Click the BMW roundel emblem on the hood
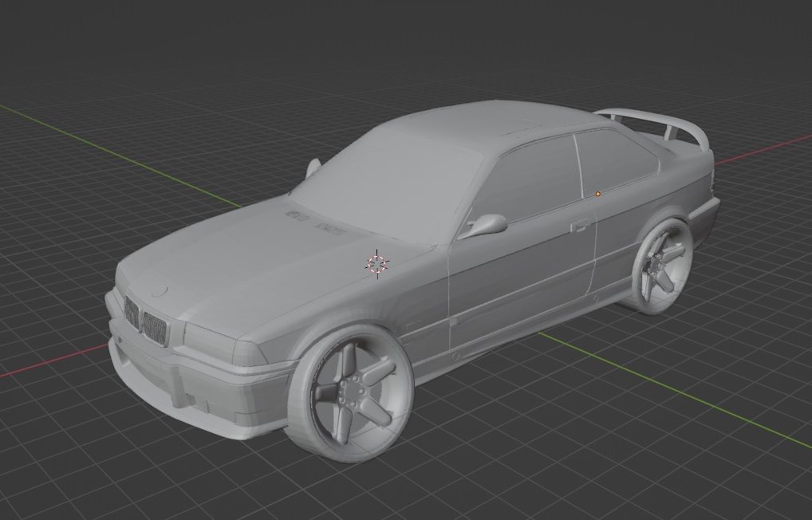The image size is (812, 520). click(160, 290)
